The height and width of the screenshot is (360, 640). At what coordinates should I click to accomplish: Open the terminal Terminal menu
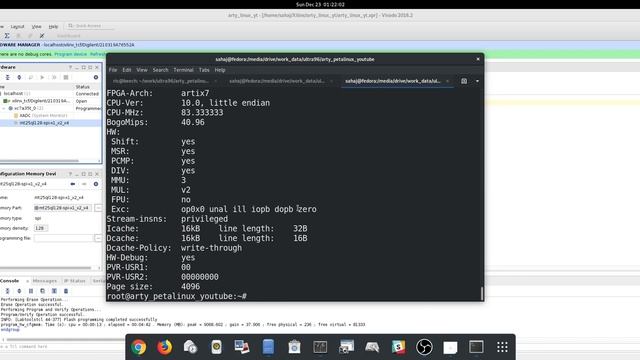183,70
